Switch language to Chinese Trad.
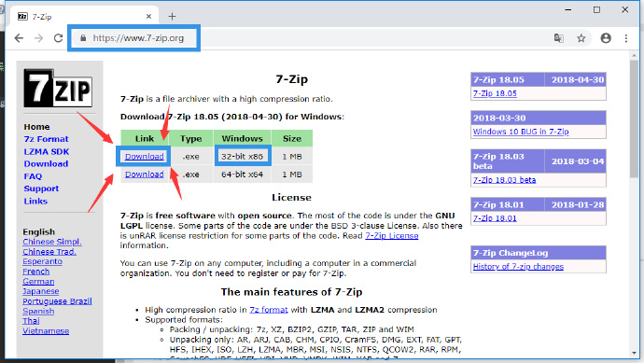The width and height of the screenshot is (644, 363). pyautogui.click(x=49, y=252)
